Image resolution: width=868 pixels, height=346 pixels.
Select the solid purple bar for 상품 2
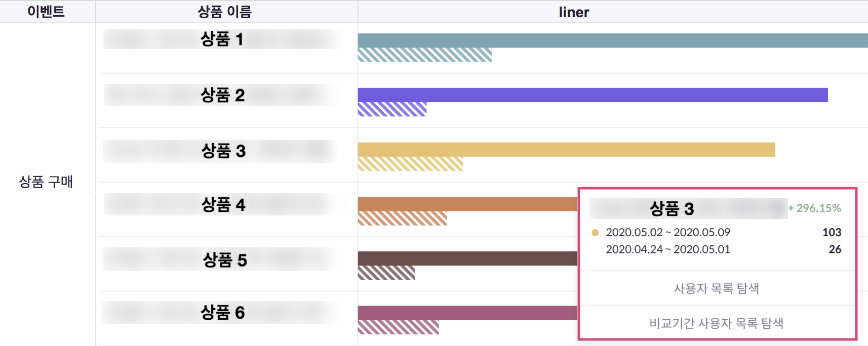(x=593, y=95)
